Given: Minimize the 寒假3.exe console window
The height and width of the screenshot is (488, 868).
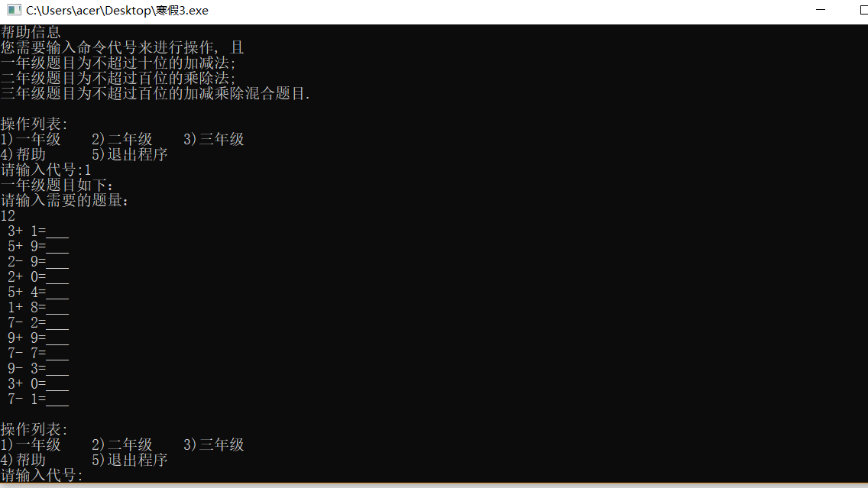Looking at the screenshot, I should point(821,10).
